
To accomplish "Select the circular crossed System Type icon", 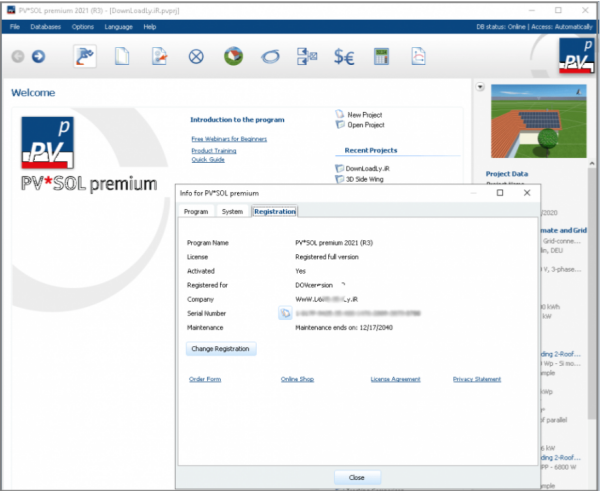I will pos(196,56).
